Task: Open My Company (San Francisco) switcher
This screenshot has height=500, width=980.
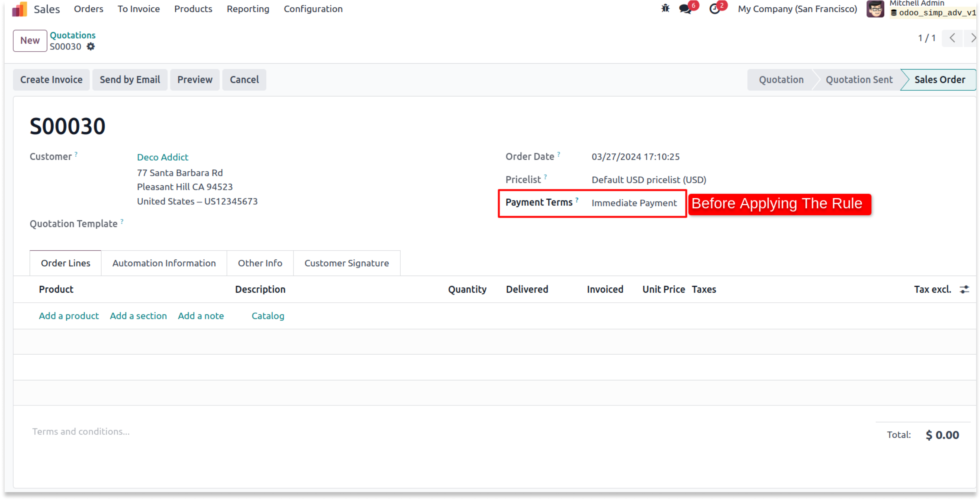Action: (797, 9)
